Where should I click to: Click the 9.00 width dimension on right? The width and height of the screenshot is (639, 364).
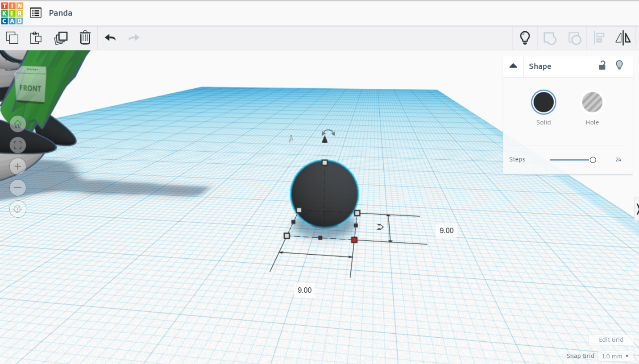446,231
